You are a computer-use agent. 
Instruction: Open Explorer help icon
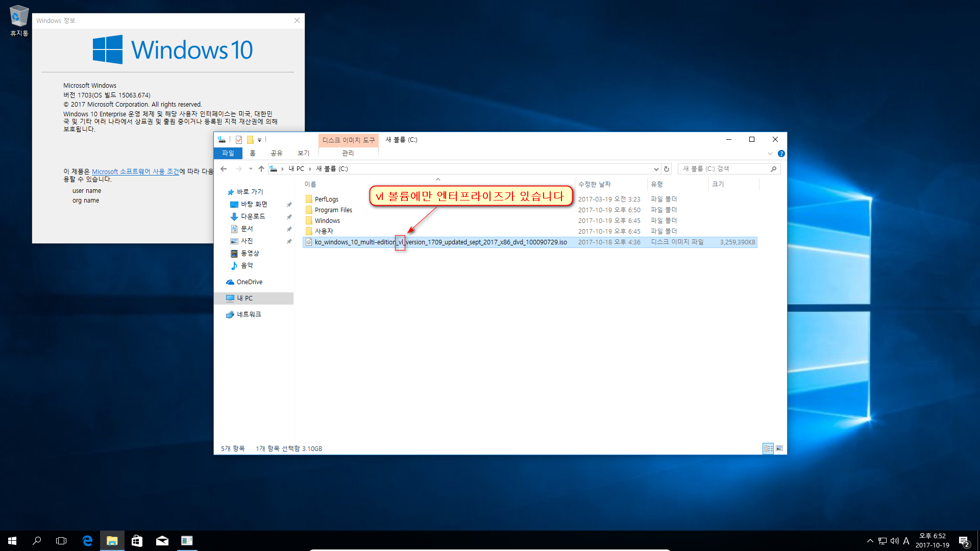[781, 154]
